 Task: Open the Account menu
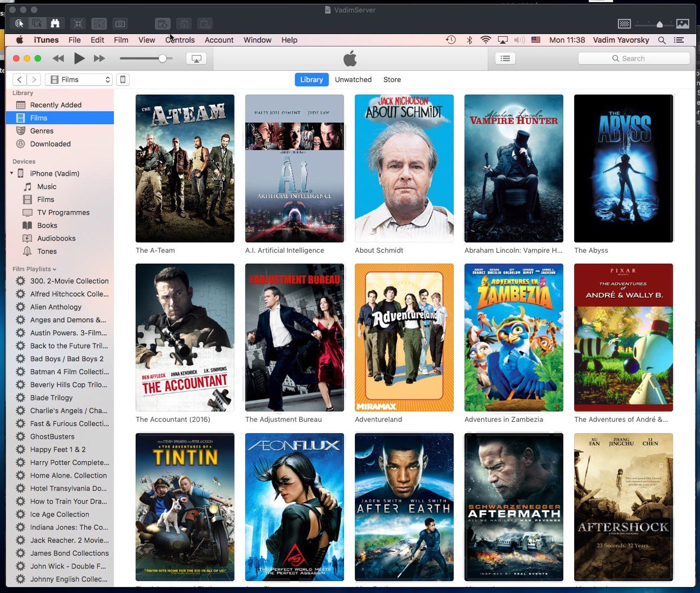pos(219,40)
